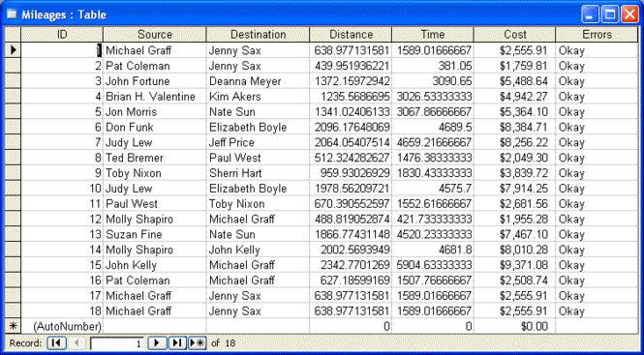Click destination cell Sherri Hart
The image size is (644, 355).
(258, 173)
